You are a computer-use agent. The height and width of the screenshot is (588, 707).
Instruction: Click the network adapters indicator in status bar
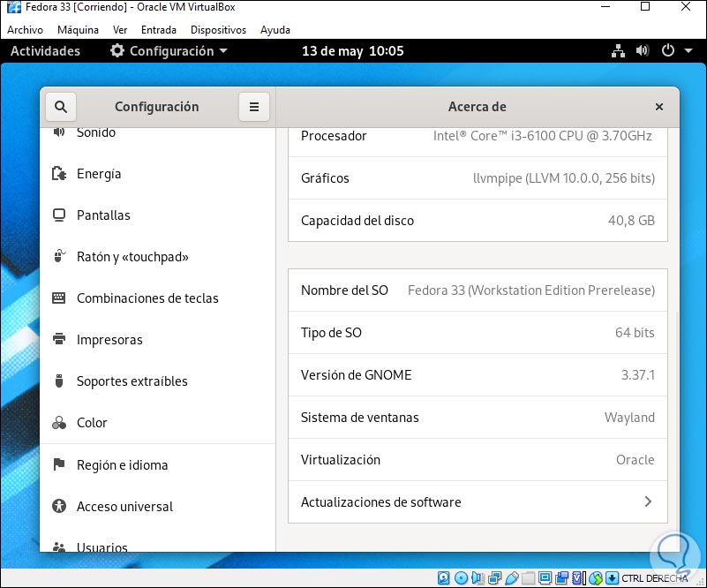495,577
